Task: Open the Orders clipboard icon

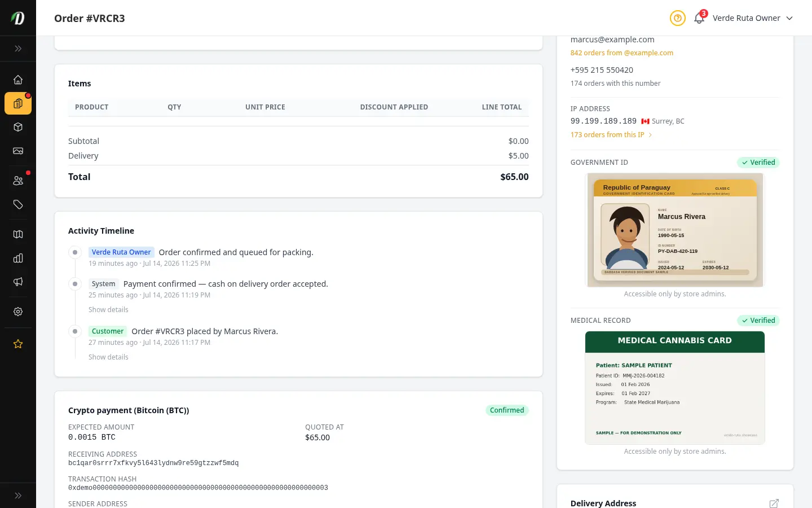Action: pos(18,103)
